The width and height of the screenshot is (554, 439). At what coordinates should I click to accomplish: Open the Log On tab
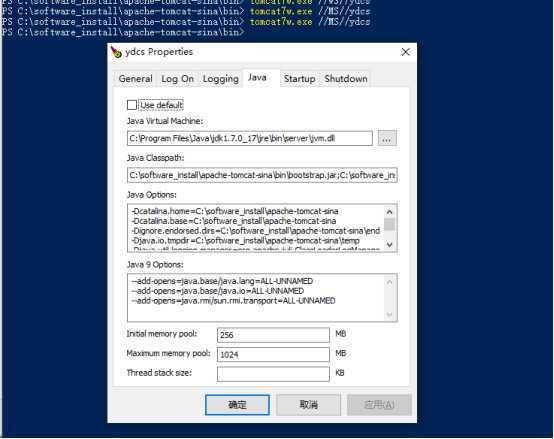click(177, 78)
